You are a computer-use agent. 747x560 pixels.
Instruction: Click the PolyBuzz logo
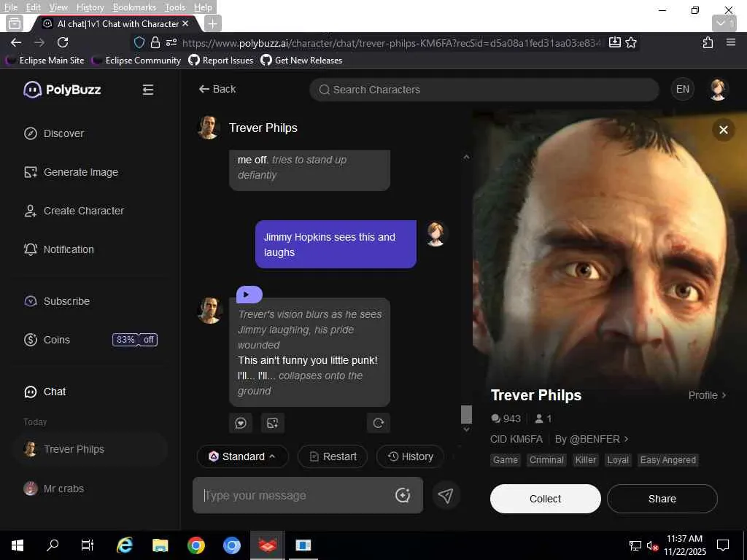(x=62, y=90)
